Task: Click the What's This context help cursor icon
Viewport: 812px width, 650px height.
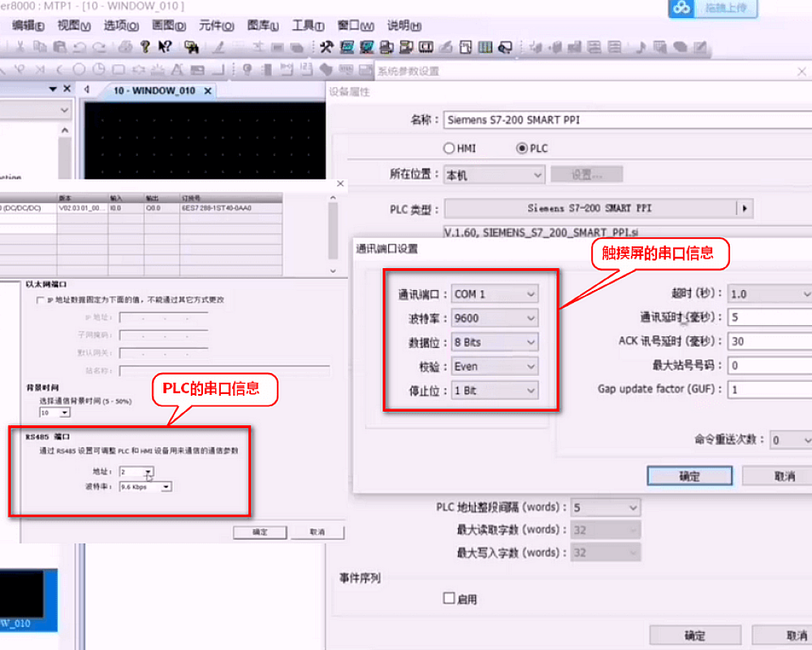Action: click(163, 46)
